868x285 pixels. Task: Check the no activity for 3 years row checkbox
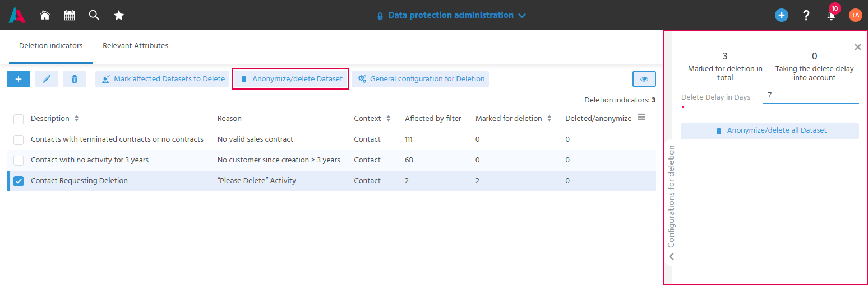click(x=19, y=160)
